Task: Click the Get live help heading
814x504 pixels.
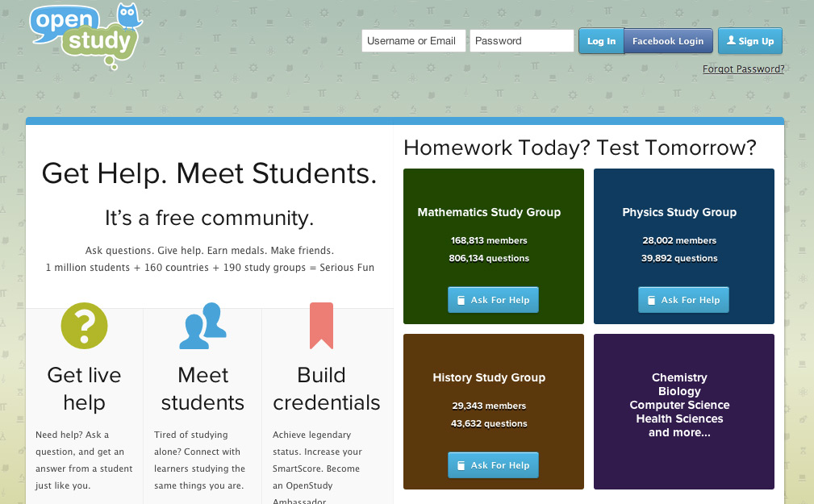Action: 84,389
